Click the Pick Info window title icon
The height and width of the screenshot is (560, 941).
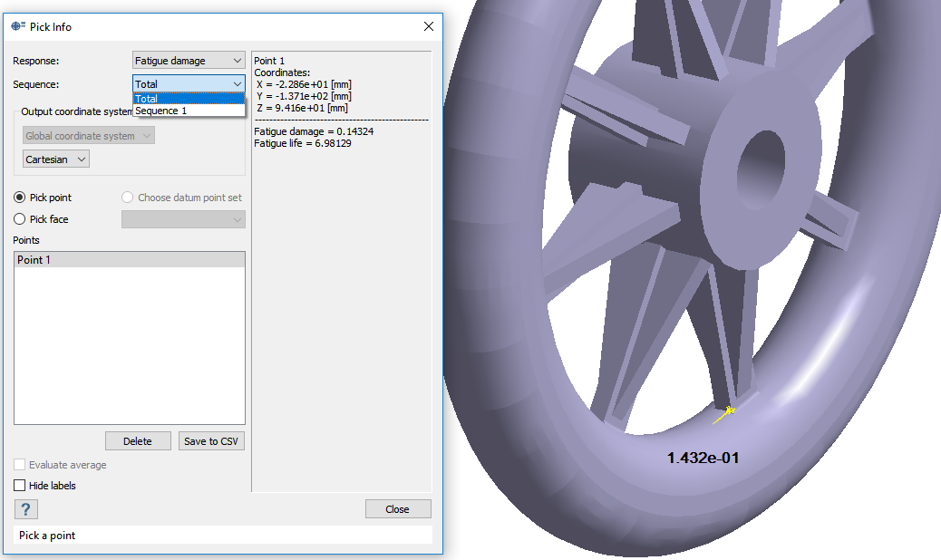click(17, 26)
